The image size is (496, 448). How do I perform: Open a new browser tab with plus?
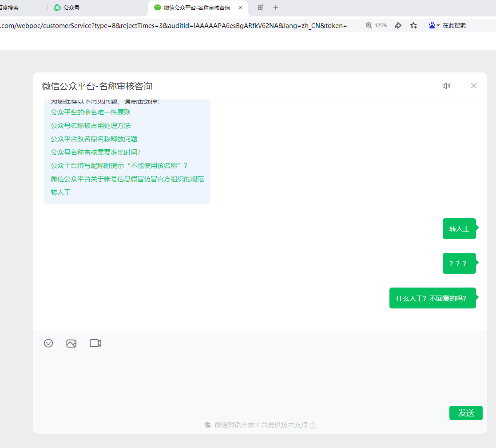click(x=275, y=8)
